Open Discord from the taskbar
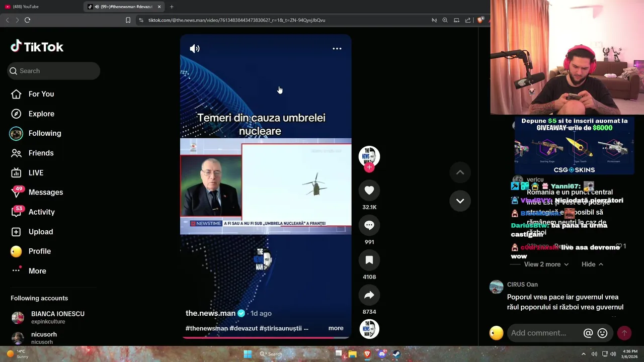This screenshot has width=644, height=362. [382, 354]
